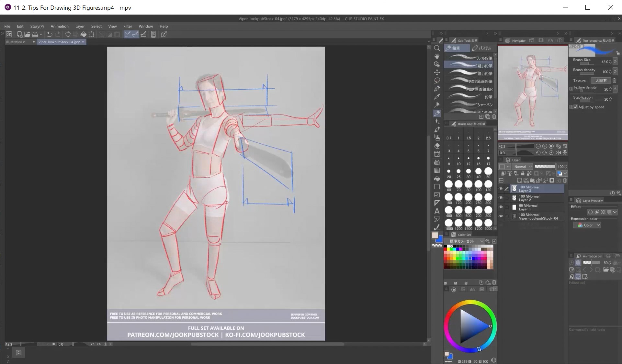Open Brush Size dynamics dropdown button
The height and width of the screenshot is (364, 622).
pyautogui.click(x=615, y=61)
